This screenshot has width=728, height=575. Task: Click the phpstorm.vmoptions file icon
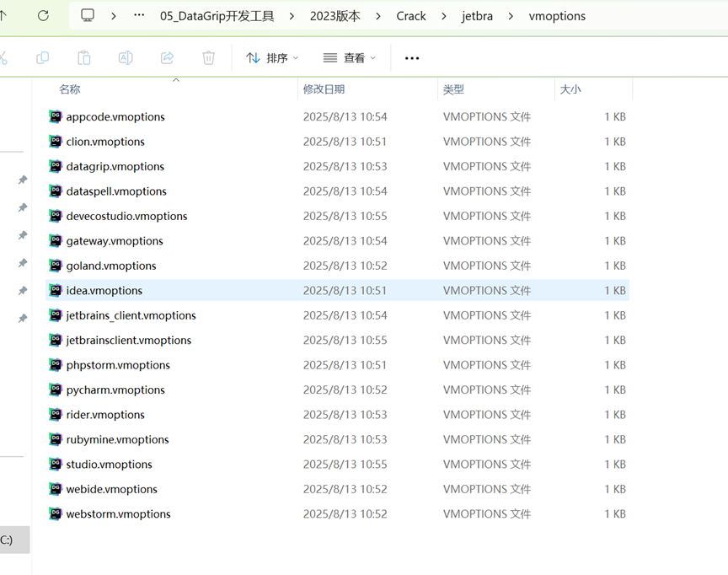[x=56, y=365]
